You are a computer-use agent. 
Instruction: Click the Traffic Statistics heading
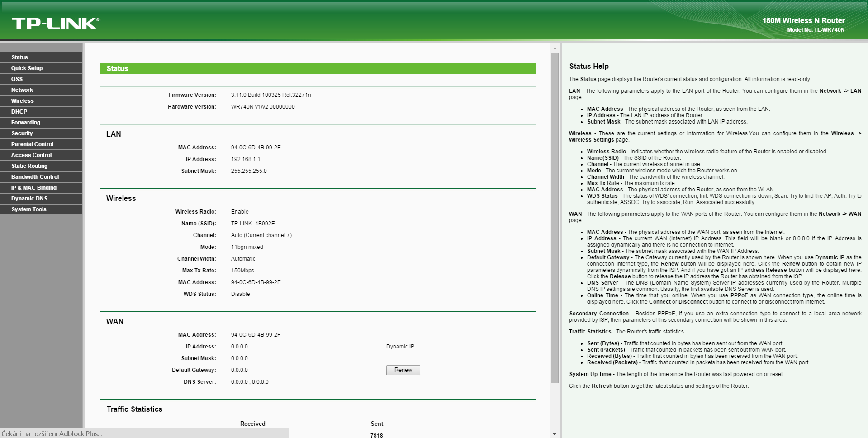(x=134, y=409)
